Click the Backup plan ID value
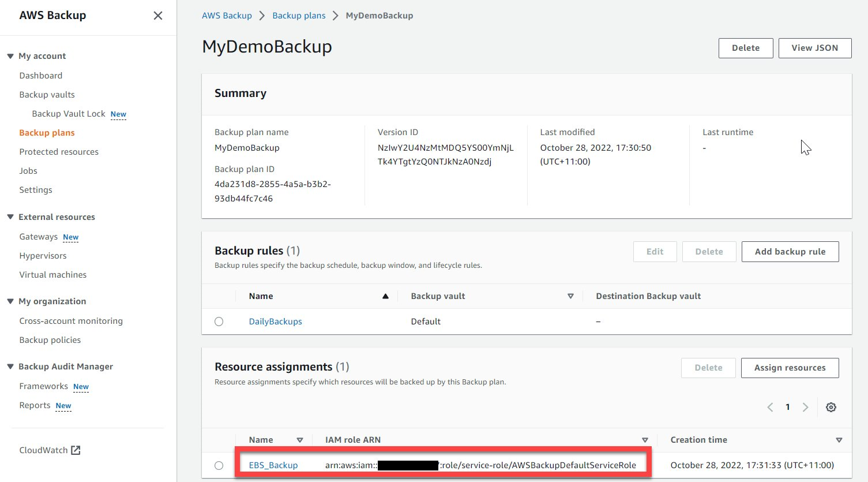Viewport: 868px width, 482px height. [x=273, y=191]
